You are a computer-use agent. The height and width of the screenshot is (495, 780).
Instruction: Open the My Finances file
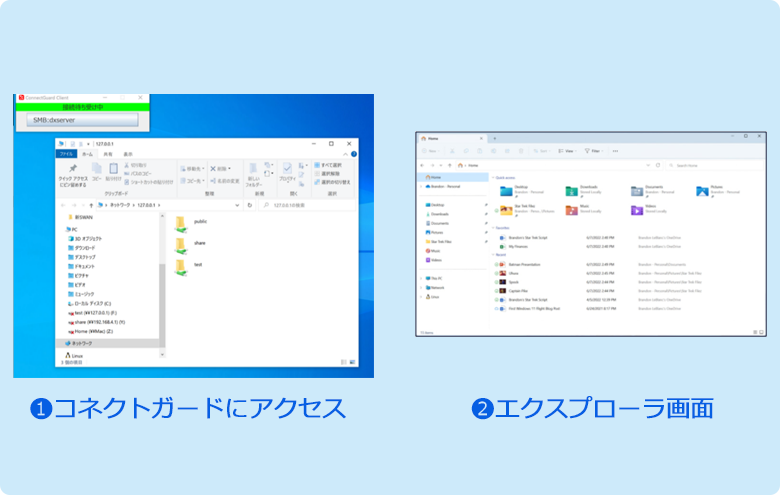point(514,246)
